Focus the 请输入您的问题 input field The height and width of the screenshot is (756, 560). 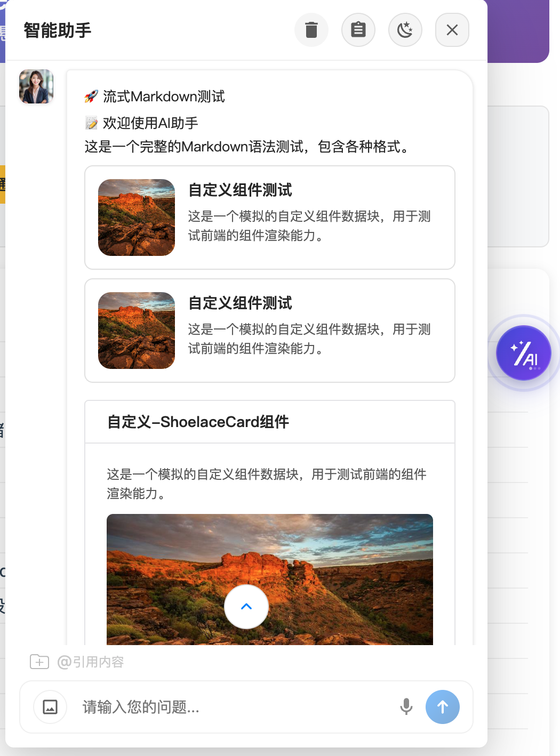click(213, 706)
